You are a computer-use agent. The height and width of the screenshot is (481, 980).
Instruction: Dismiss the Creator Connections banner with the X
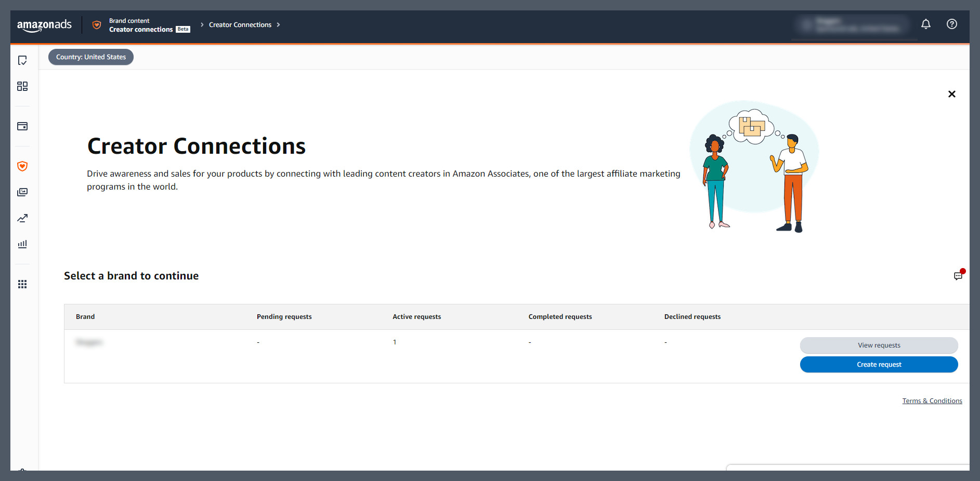pyautogui.click(x=952, y=94)
